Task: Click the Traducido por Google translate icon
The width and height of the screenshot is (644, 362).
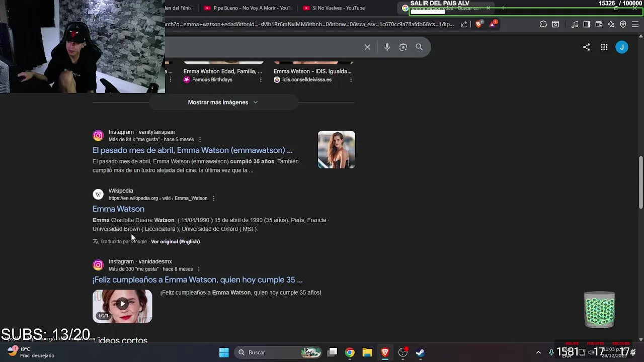Action: pyautogui.click(x=96, y=241)
